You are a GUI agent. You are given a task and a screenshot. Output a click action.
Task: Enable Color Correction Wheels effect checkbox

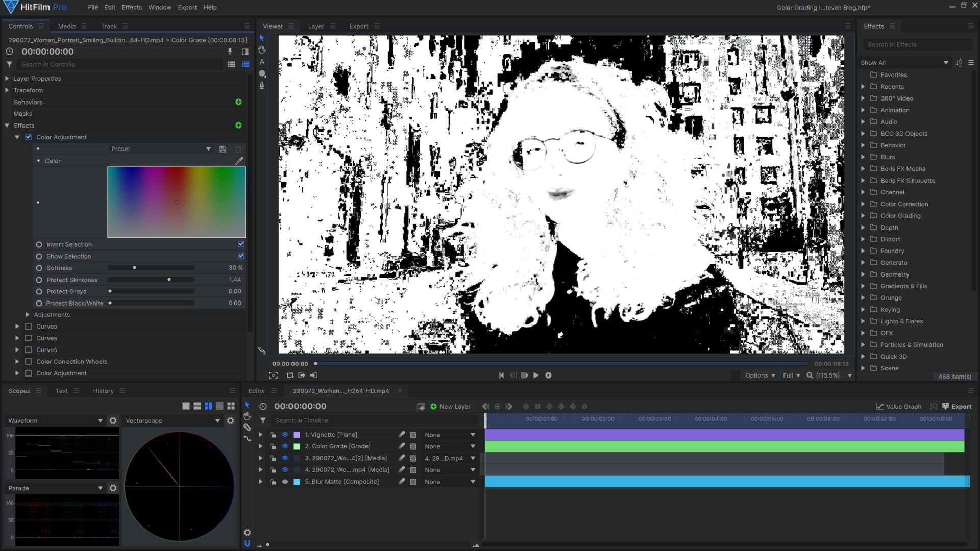tap(29, 362)
